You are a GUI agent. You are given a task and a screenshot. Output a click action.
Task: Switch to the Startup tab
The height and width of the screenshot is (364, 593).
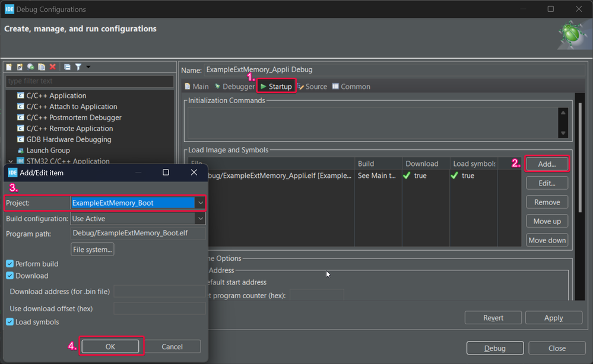pos(277,87)
